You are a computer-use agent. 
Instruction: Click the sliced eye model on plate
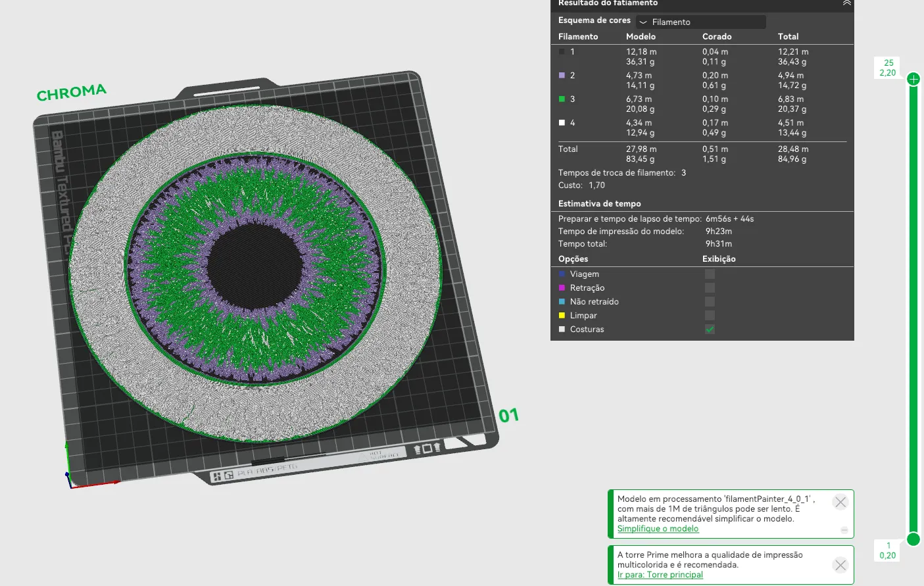click(x=255, y=273)
